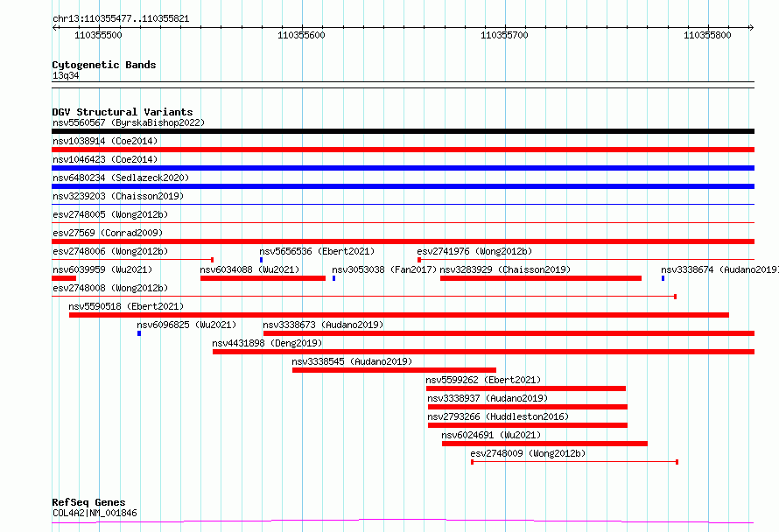The height and width of the screenshot is (532, 779).
Task: Click the red nsv6024691 variant bar
Action: (544, 444)
